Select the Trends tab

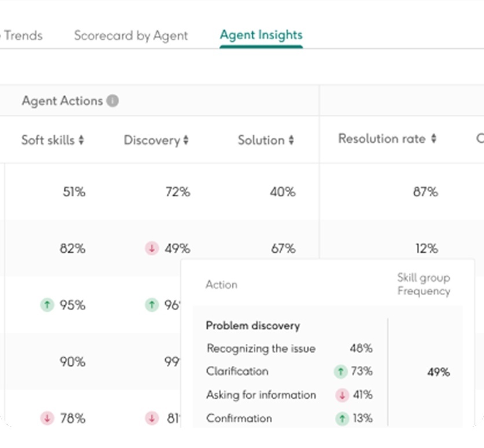click(22, 35)
